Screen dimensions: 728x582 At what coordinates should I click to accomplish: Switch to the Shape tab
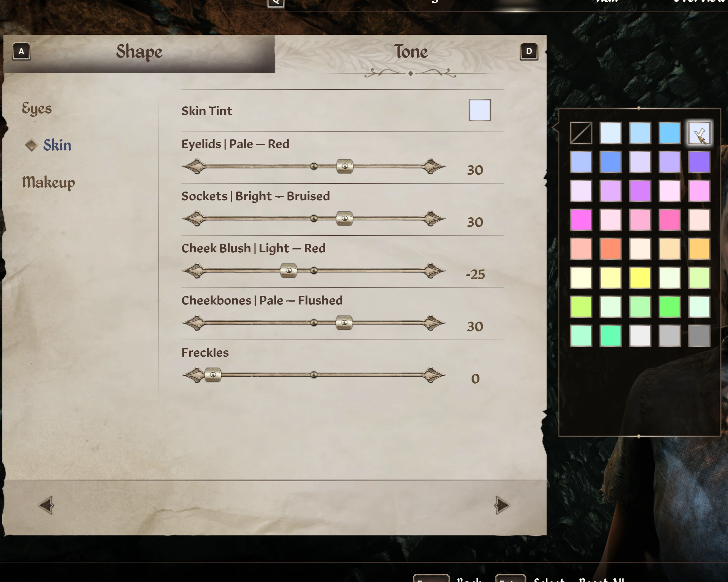[x=139, y=52]
